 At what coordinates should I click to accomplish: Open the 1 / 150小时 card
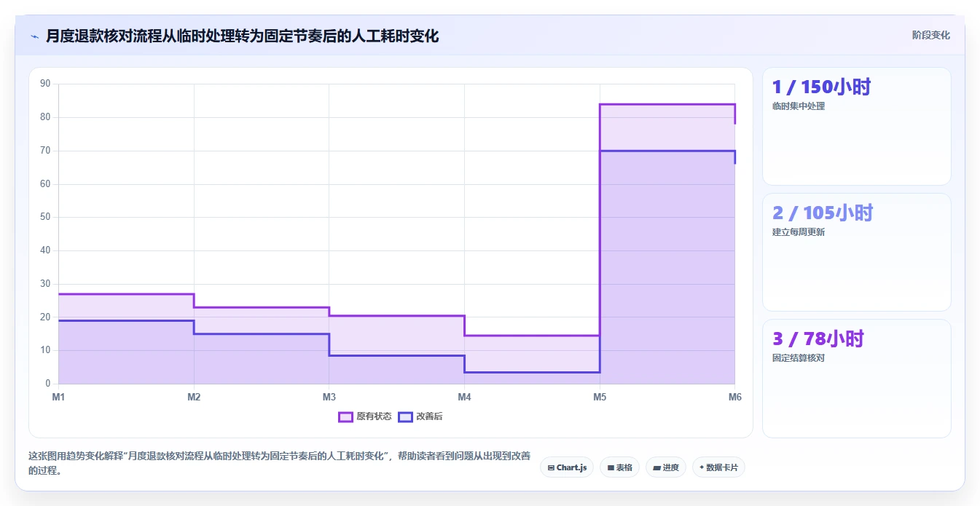tap(857, 127)
